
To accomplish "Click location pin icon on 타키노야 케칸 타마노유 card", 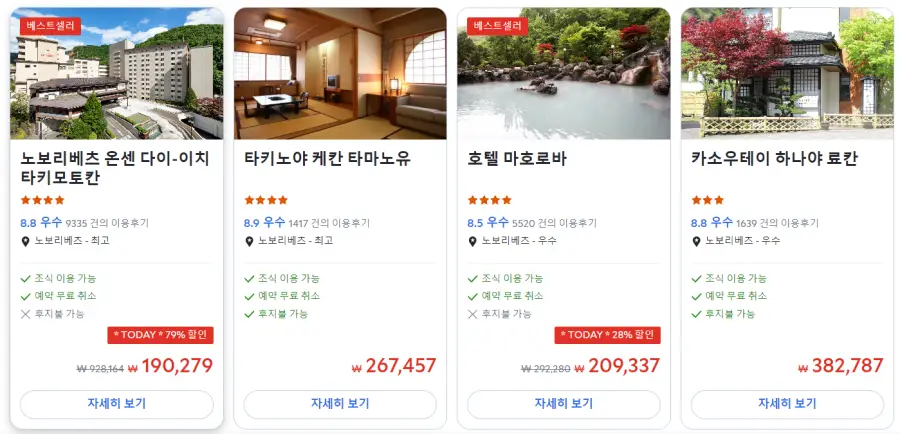I will click(x=249, y=241).
